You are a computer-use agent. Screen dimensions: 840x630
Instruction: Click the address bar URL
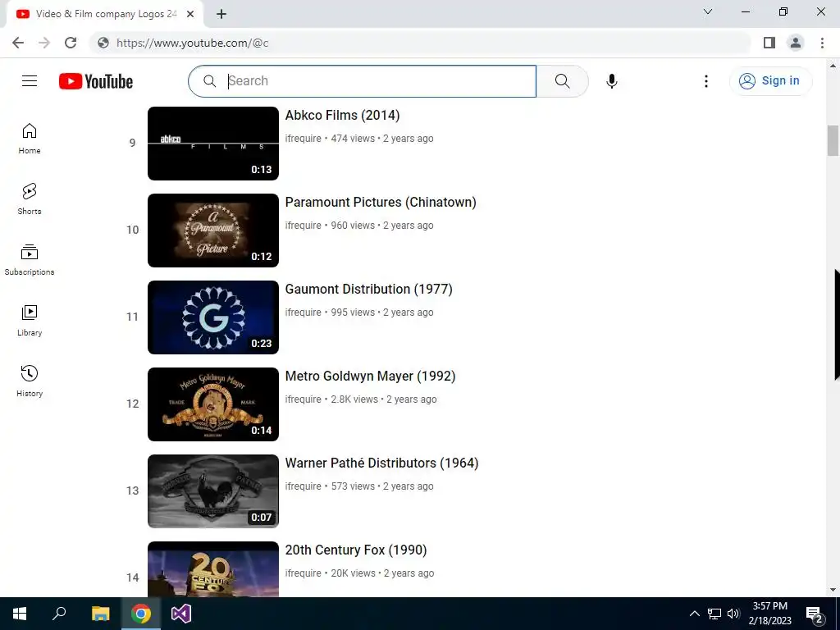click(x=192, y=43)
